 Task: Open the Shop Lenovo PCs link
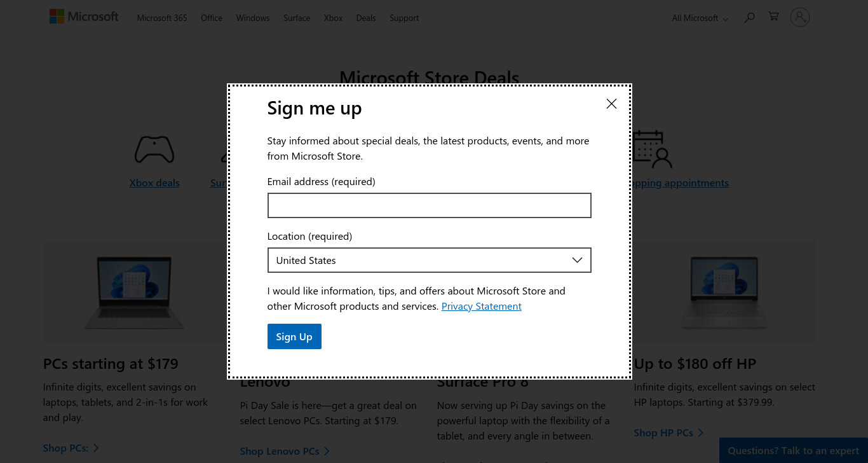click(x=285, y=451)
